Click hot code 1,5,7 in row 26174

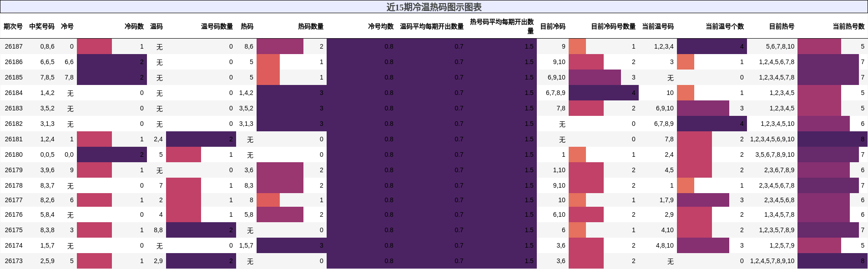246,245
